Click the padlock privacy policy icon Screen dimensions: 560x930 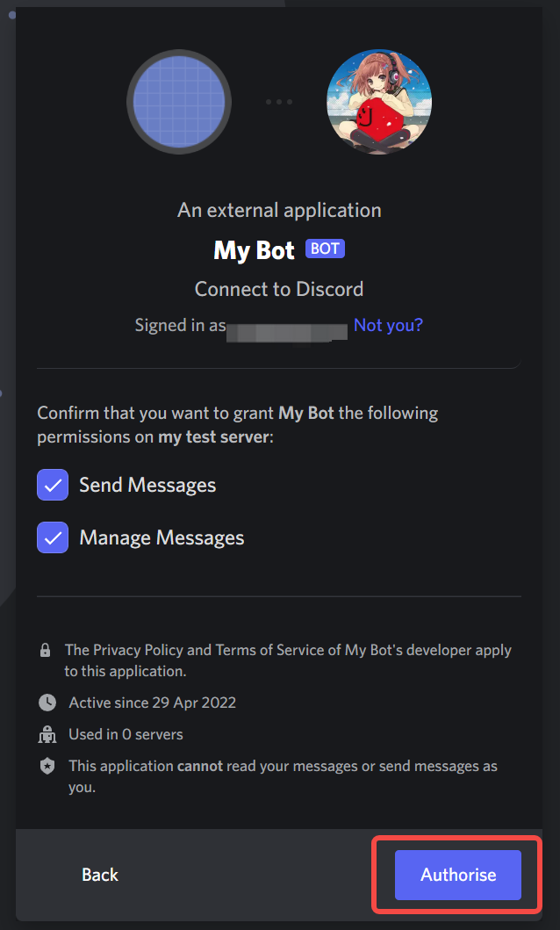coord(45,650)
